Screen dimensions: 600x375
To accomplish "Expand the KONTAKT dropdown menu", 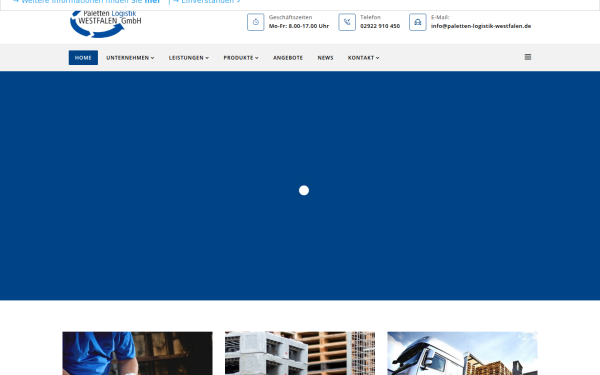I will (363, 58).
